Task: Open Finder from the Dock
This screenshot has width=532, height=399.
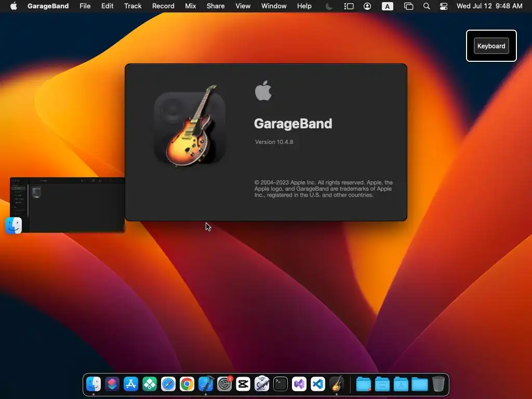Action: pos(94,384)
